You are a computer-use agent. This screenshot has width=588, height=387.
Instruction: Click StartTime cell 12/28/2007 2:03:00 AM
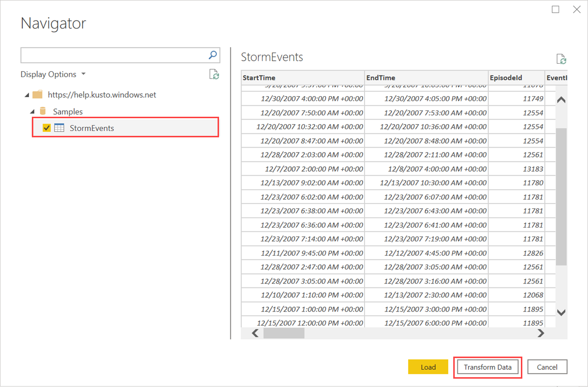point(303,155)
